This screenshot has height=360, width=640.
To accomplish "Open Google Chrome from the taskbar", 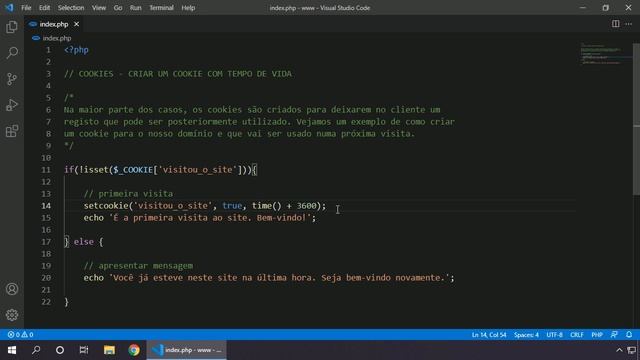I will tap(133, 350).
